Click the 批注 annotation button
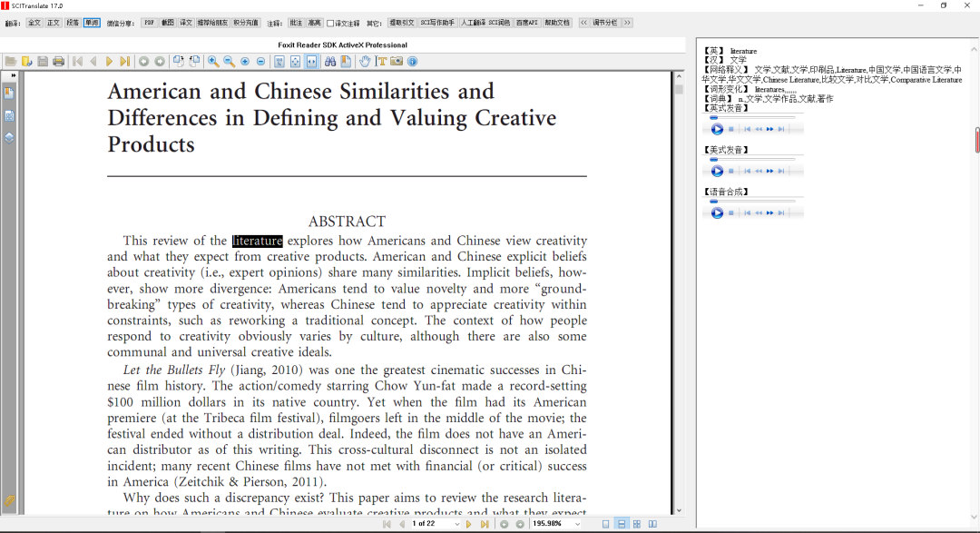This screenshot has height=533, width=980. 296,23
